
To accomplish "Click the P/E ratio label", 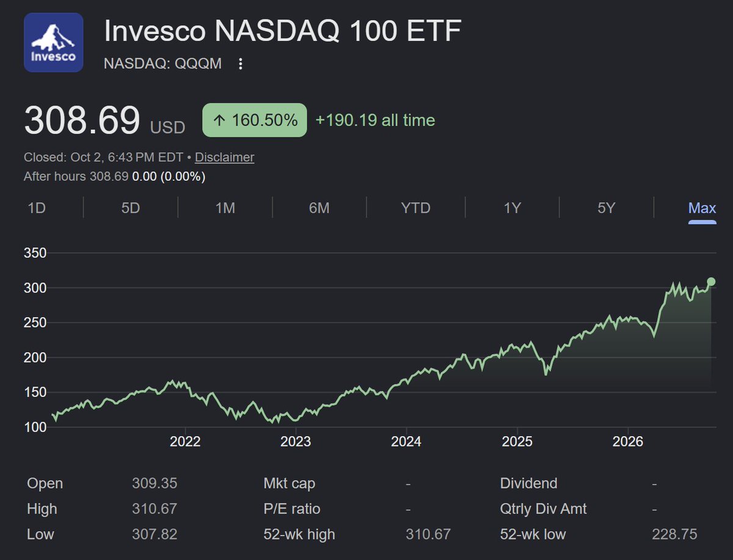I will pyautogui.click(x=291, y=509).
